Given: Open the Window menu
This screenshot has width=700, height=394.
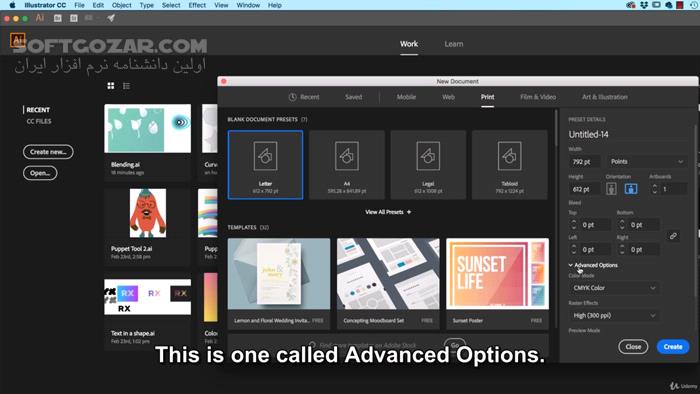Looking at the screenshot, I should point(248,5).
